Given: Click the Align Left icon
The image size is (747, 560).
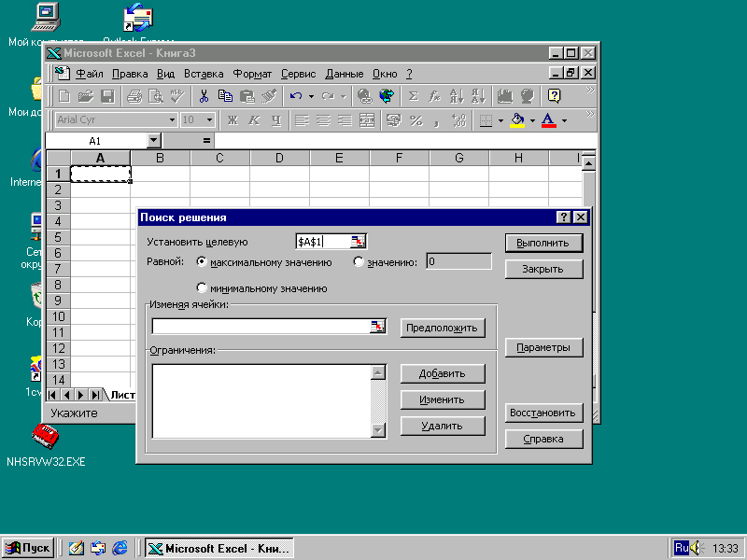Looking at the screenshot, I should [x=302, y=120].
